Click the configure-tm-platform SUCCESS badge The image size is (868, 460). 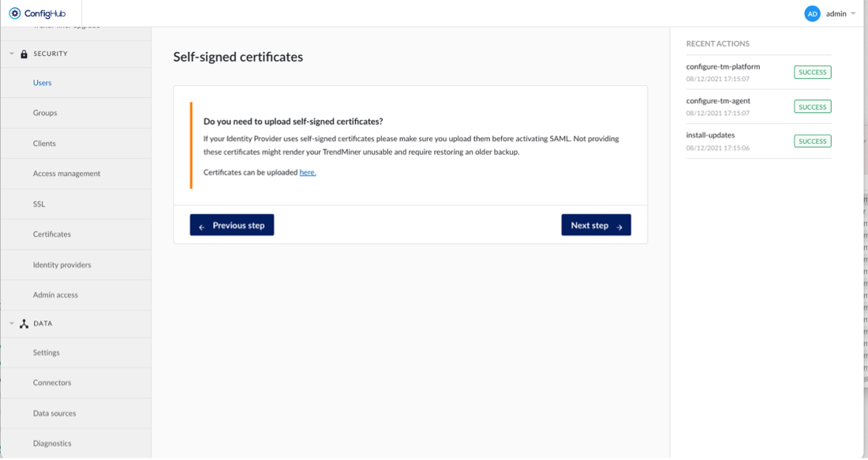(x=812, y=72)
